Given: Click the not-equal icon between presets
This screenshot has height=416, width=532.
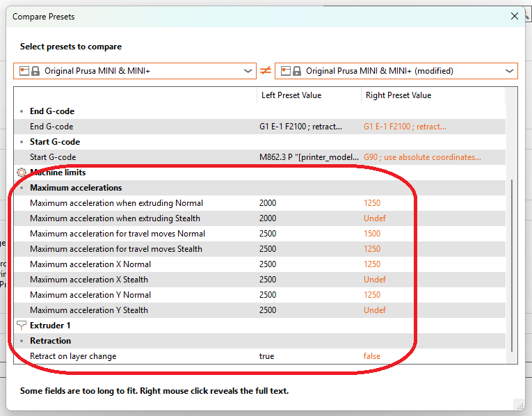Looking at the screenshot, I should tap(266, 71).
